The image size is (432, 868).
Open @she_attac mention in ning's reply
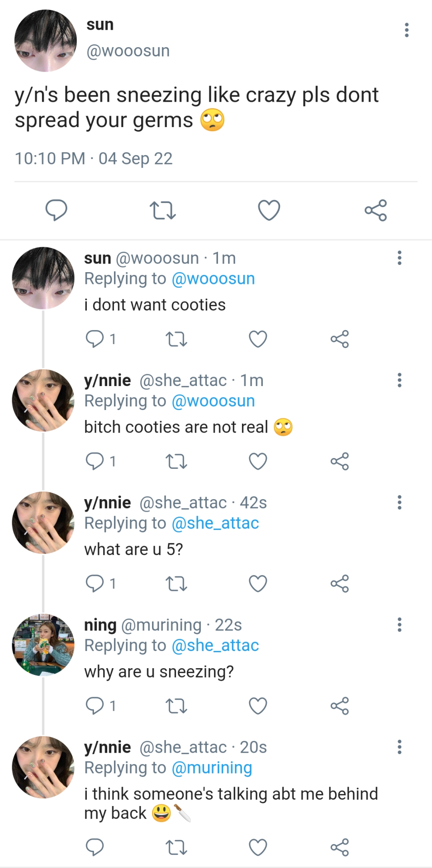[x=215, y=646]
